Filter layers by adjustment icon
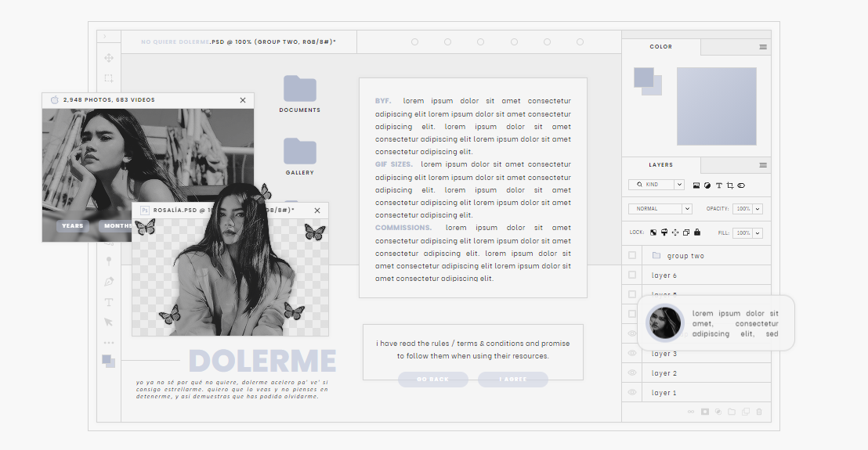868x450 pixels. [707, 185]
